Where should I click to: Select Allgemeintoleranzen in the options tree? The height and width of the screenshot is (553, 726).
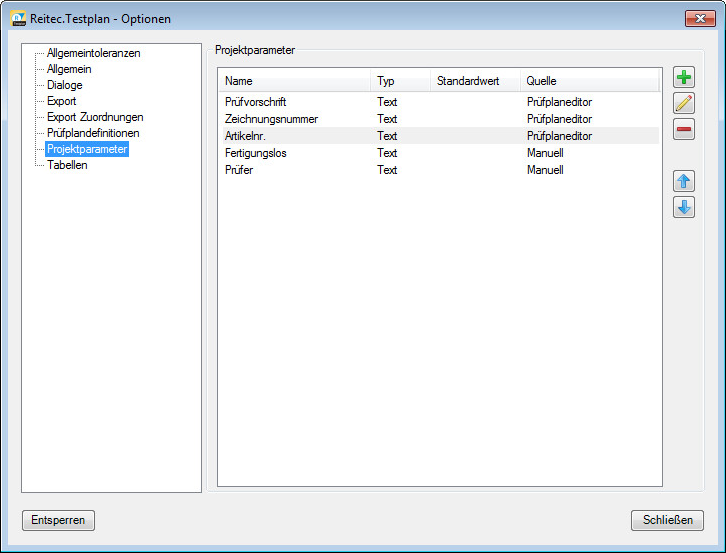point(93,53)
